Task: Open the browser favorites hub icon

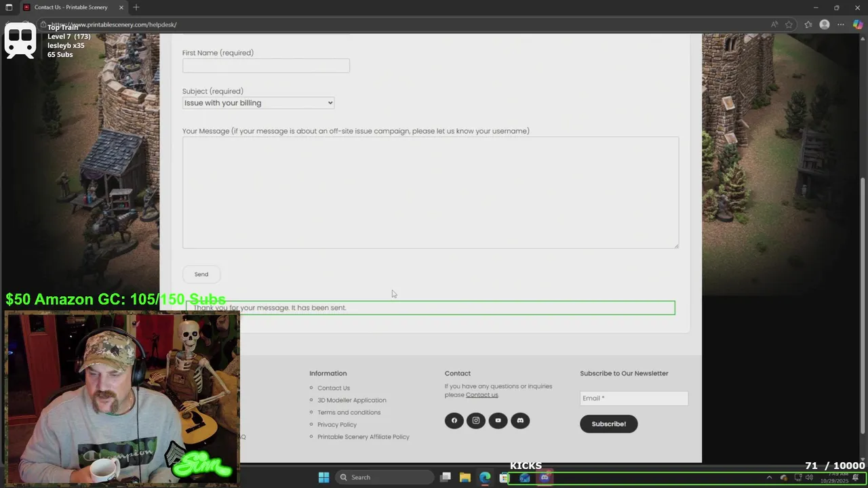Action: 808,24
